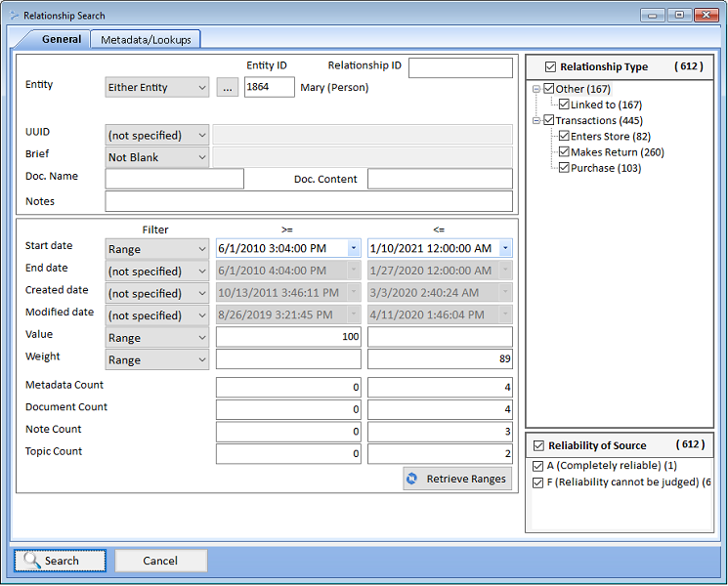This screenshot has height=586, width=728.
Task: Minimize the Relationship Search window
Action: pyautogui.click(x=653, y=15)
